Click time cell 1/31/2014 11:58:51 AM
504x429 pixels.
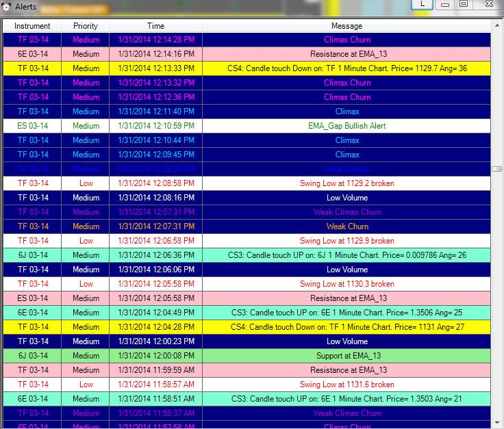click(x=156, y=399)
